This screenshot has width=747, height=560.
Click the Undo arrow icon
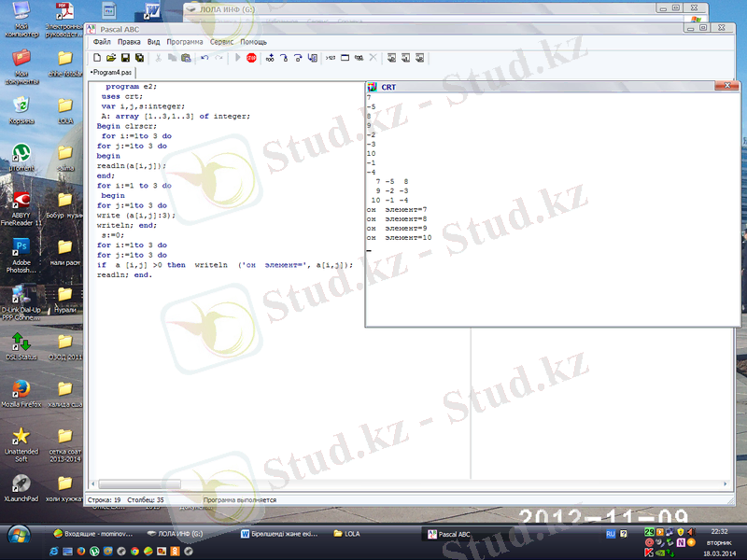click(204, 58)
